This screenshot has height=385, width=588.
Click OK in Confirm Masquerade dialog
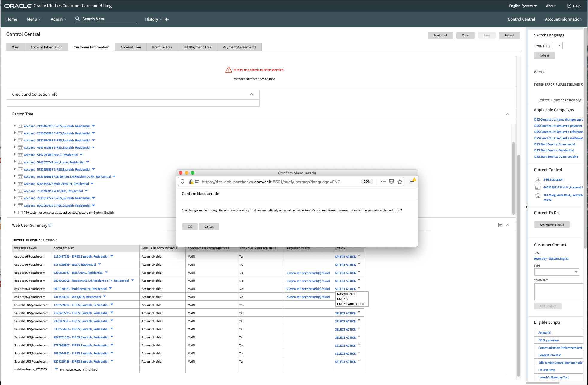coord(190,226)
